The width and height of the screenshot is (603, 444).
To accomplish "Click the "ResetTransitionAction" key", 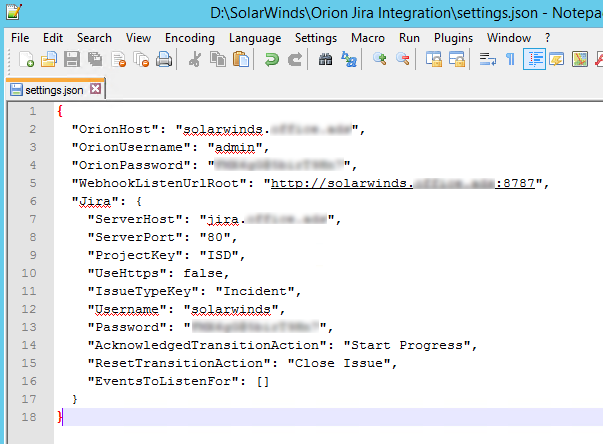I will tap(179, 363).
